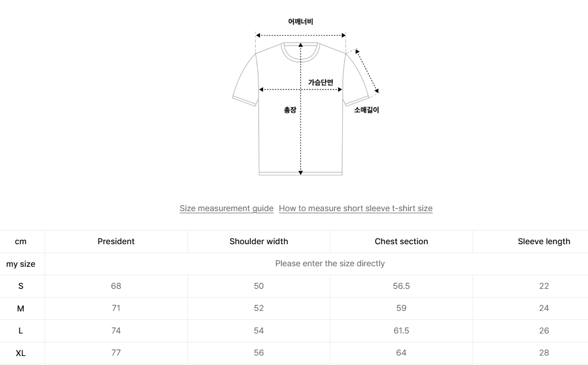Select the Sleeve length column header

point(544,242)
